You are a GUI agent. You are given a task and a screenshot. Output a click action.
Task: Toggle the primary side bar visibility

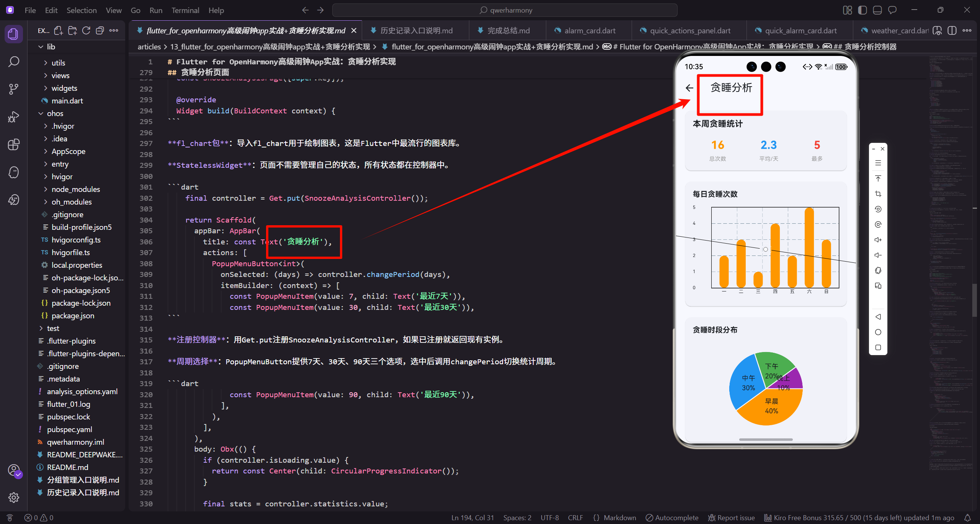[x=862, y=10]
